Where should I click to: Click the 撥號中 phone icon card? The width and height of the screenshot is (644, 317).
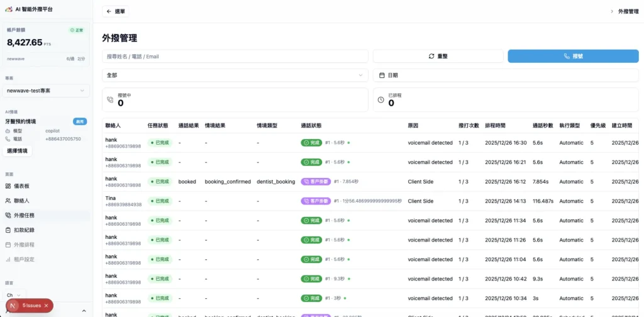click(x=235, y=100)
